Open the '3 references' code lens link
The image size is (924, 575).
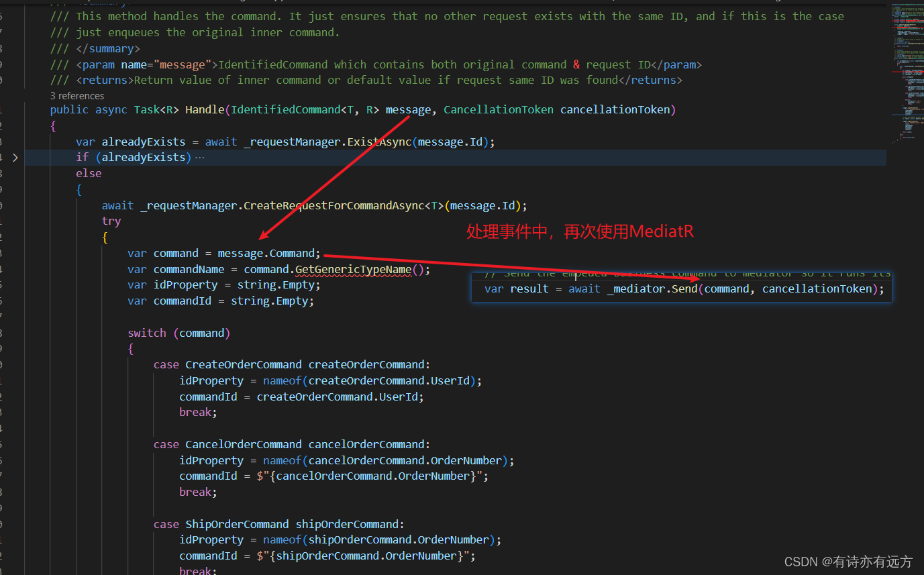point(77,96)
